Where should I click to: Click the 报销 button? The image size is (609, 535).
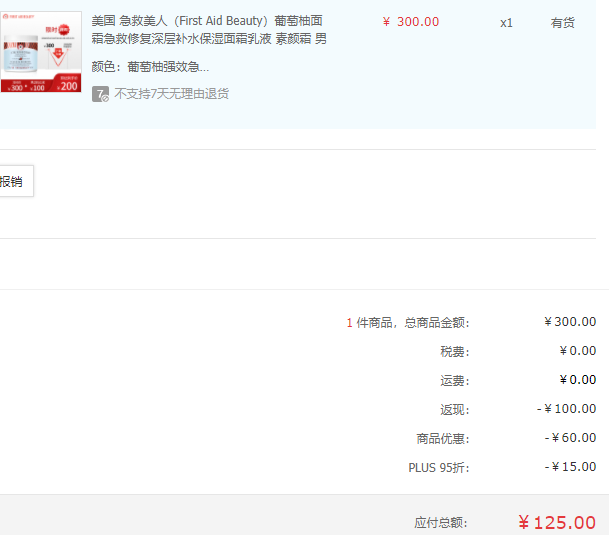click(x=17, y=181)
